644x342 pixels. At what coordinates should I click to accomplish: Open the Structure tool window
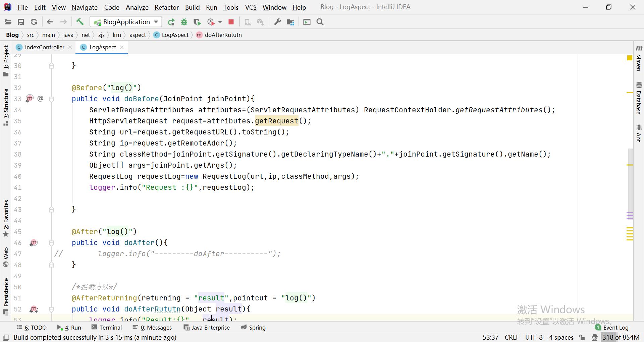coord(6,107)
